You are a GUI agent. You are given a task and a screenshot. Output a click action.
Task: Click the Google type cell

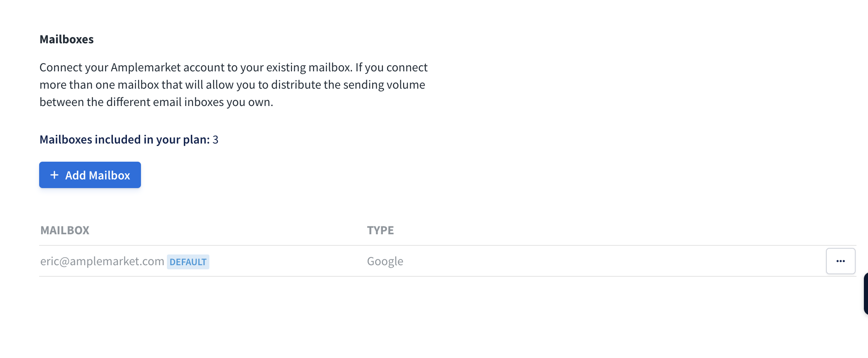coord(385,261)
